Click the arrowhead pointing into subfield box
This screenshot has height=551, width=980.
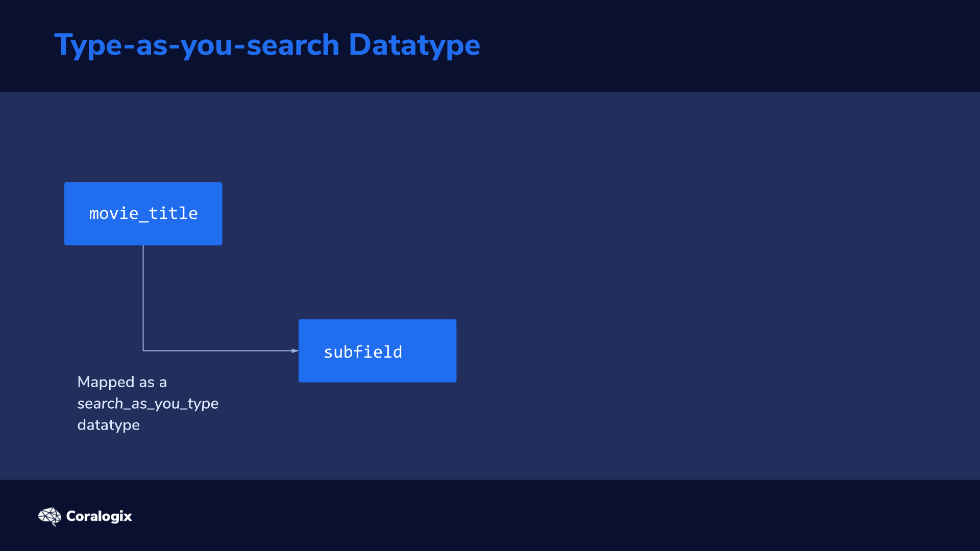click(295, 350)
